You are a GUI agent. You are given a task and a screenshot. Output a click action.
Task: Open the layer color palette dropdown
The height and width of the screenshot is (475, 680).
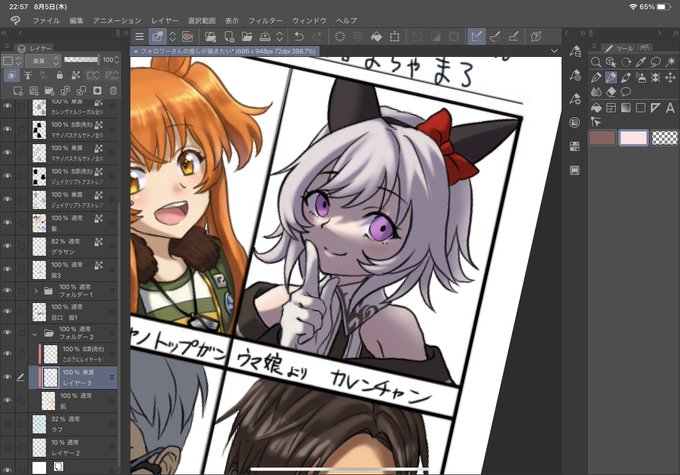(12, 61)
